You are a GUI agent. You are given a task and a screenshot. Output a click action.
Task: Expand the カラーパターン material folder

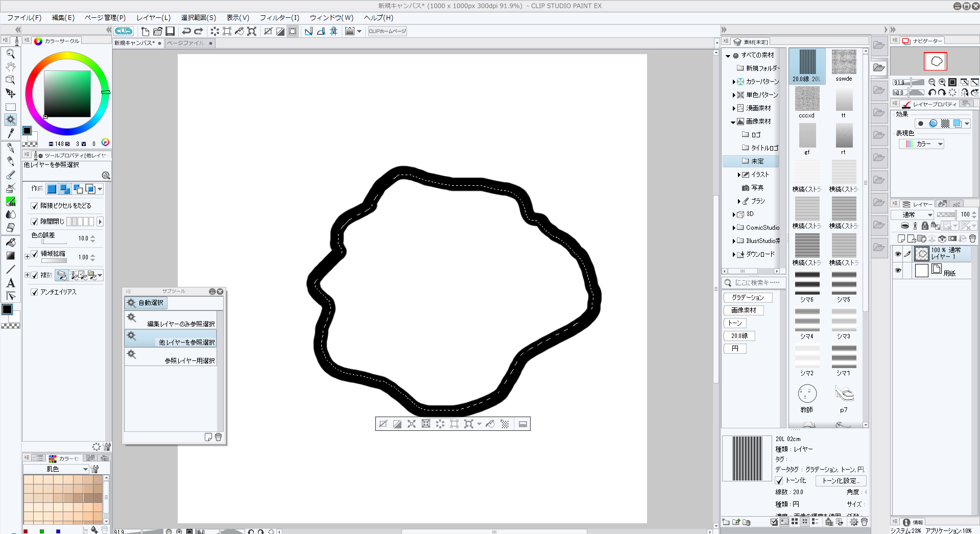(734, 82)
